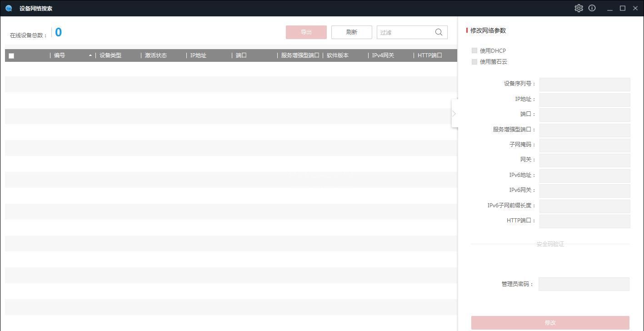Sort by 软件版本 column header
The image size is (644, 331).
pos(338,55)
